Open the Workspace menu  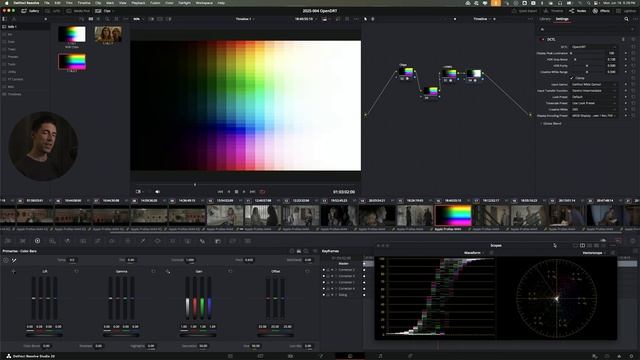pos(204,3)
